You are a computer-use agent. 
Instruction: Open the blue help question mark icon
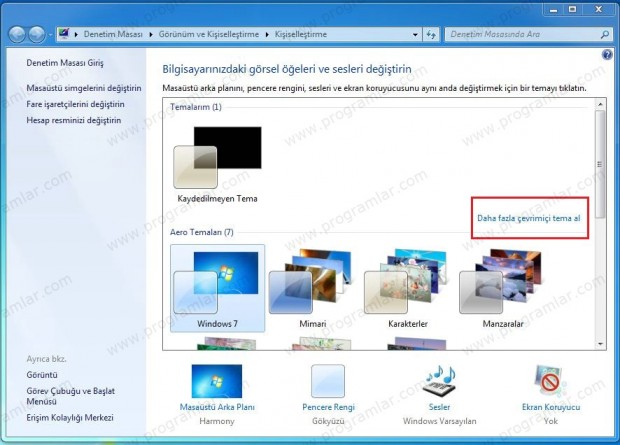(x=607, y=55)
